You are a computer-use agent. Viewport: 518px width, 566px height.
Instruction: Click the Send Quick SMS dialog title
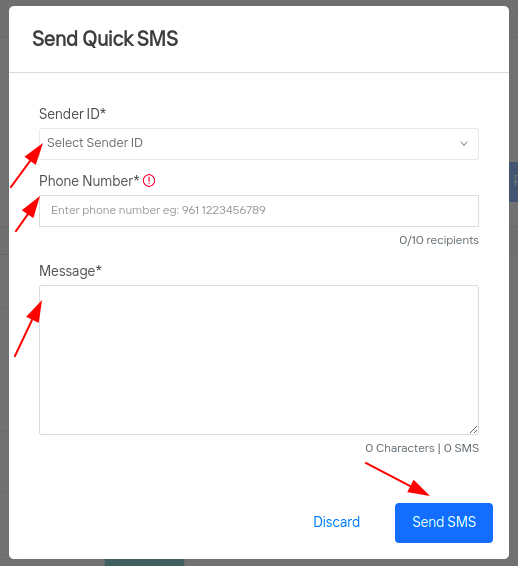(105, 39)
